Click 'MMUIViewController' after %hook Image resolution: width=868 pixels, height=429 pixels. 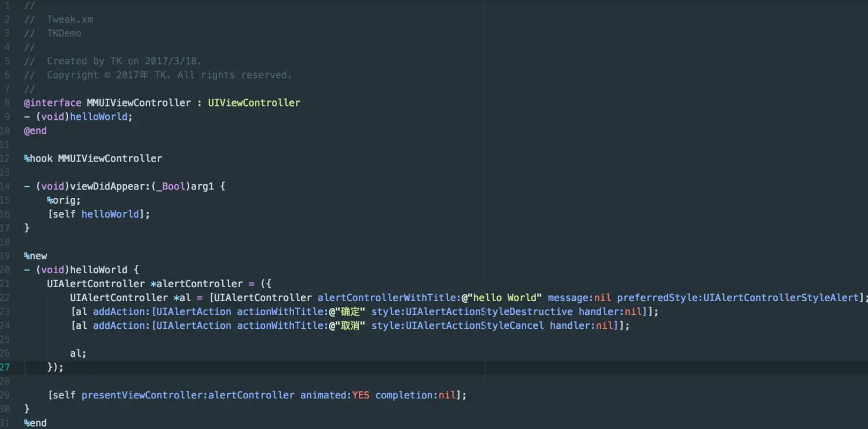110,158
